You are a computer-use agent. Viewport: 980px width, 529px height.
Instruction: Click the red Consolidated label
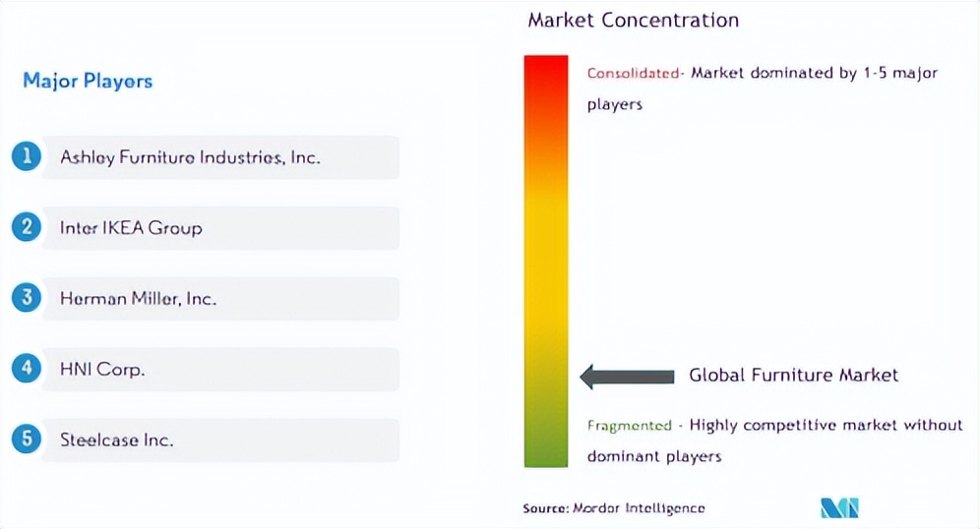(x=633, y=73)
